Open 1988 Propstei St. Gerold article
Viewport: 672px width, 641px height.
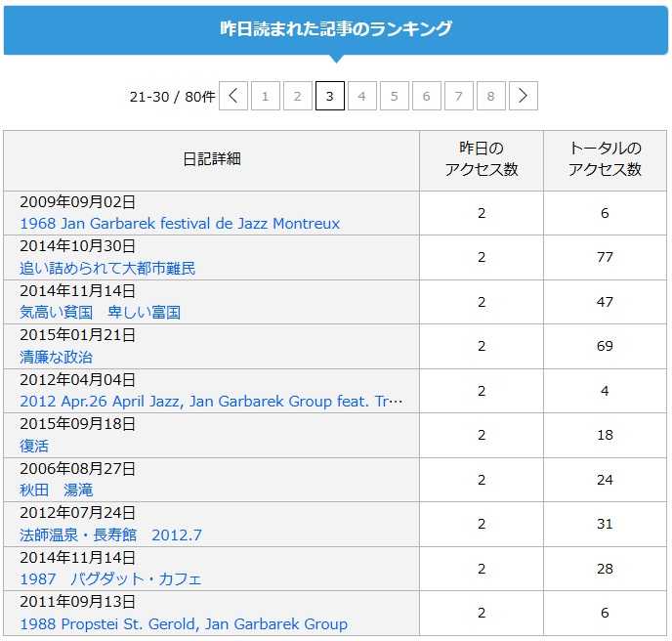pyautogui.click(x=184, y=624)
